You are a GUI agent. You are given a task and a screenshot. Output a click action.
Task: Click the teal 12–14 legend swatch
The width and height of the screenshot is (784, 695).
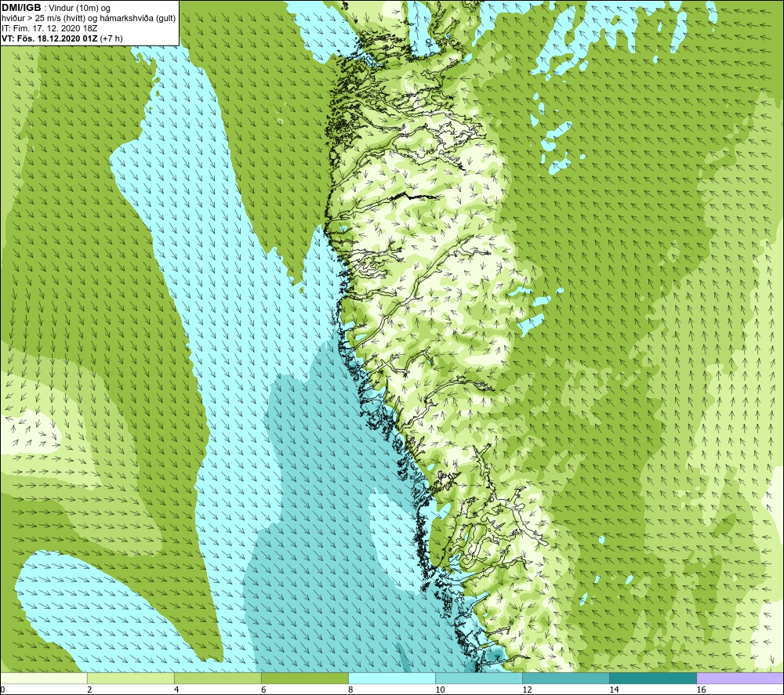pos(566,679)
